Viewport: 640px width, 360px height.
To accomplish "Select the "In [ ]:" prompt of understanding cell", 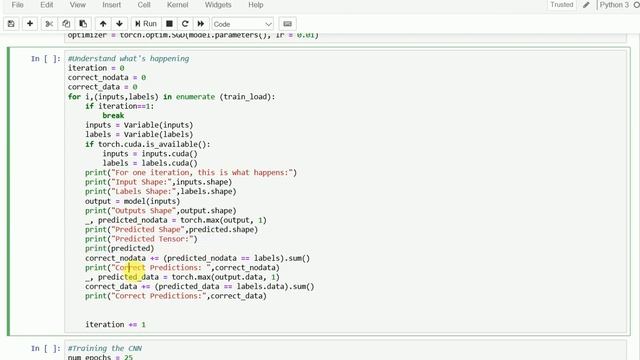I will tap(45, 59).
